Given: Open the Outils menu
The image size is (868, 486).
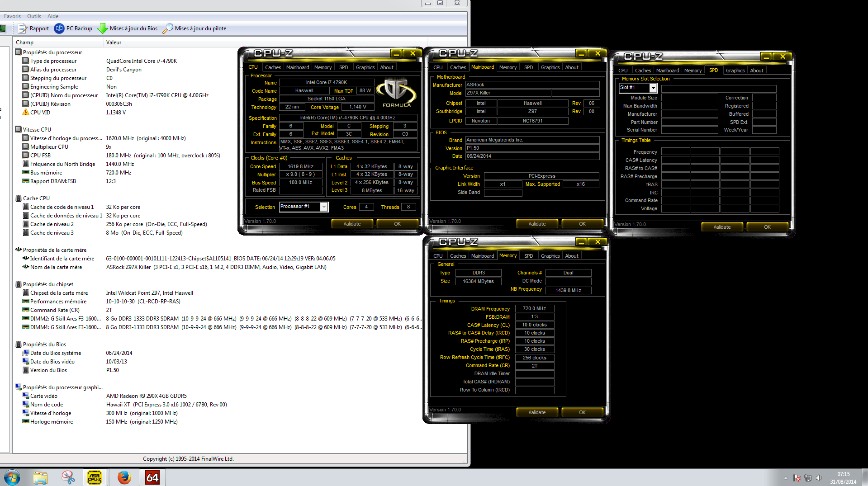Looking at the screenshot, I should [x=34, y=16].
